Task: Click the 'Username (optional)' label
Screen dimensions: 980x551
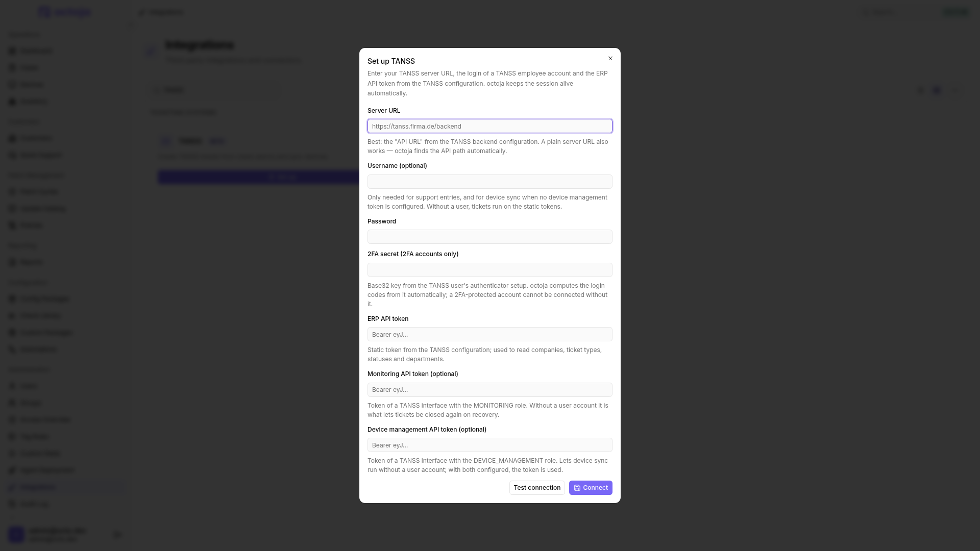Action: (x=397, y=166)
